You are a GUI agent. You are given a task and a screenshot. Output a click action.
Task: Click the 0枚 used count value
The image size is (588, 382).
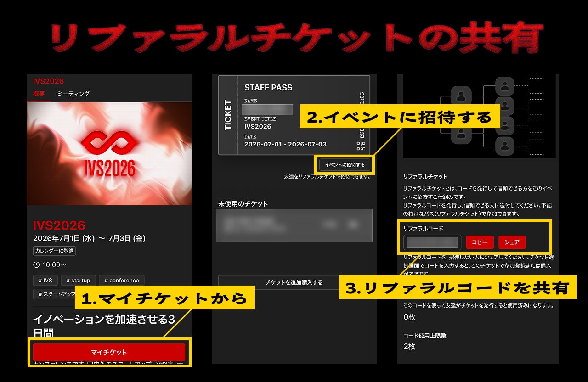[x=409, y=317]
